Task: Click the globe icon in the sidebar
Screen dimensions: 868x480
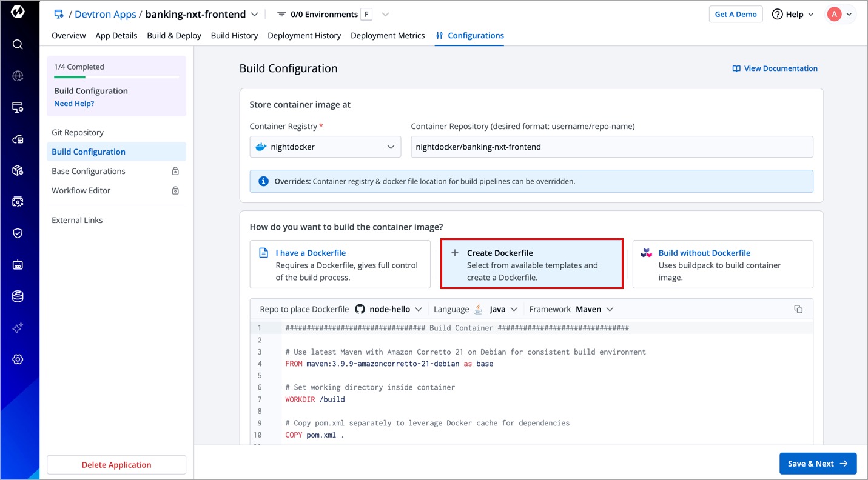Action: (18, 76)
